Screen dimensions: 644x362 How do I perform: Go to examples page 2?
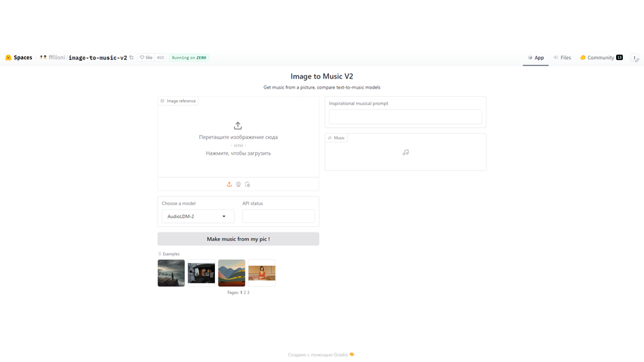click(x=245, y=292)
